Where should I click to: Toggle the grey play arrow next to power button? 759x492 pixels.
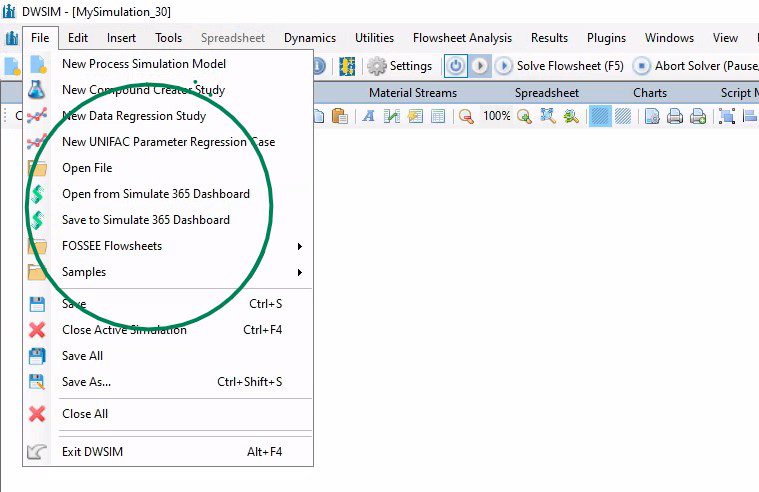click(x=480, y=66)
